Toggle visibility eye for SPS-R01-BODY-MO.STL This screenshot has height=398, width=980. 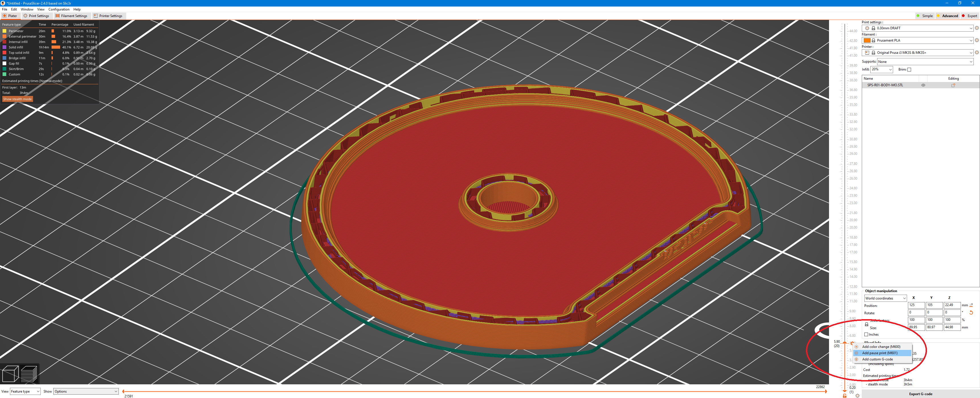point(923,85)
